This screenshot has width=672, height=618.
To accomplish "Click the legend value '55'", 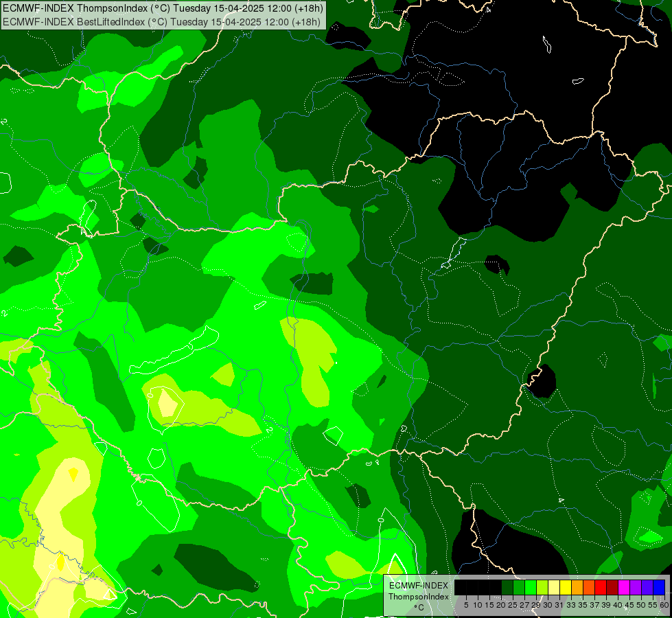I will tap(653, 605).
